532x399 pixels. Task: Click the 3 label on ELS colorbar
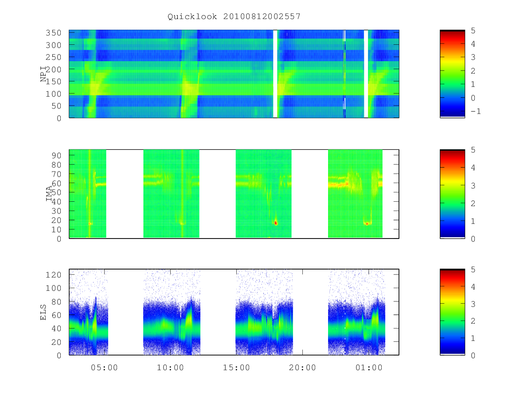(473, 304)
